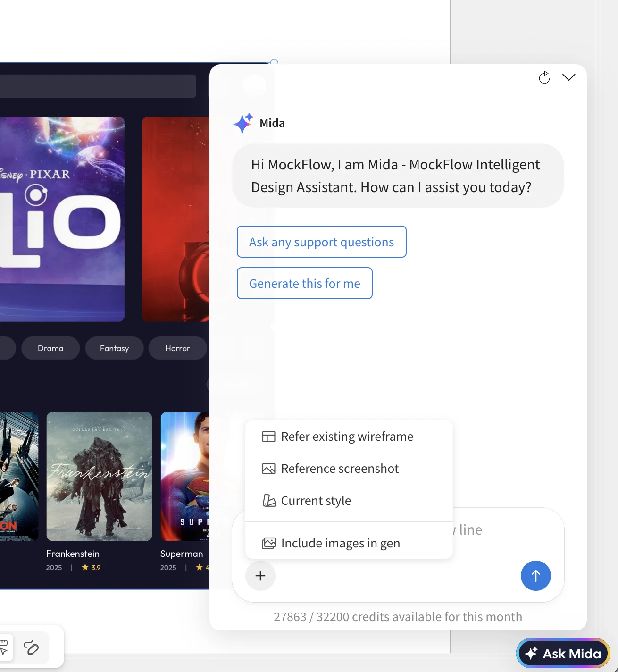
Task: Click the plus attachment button
Action: [260, 576]
